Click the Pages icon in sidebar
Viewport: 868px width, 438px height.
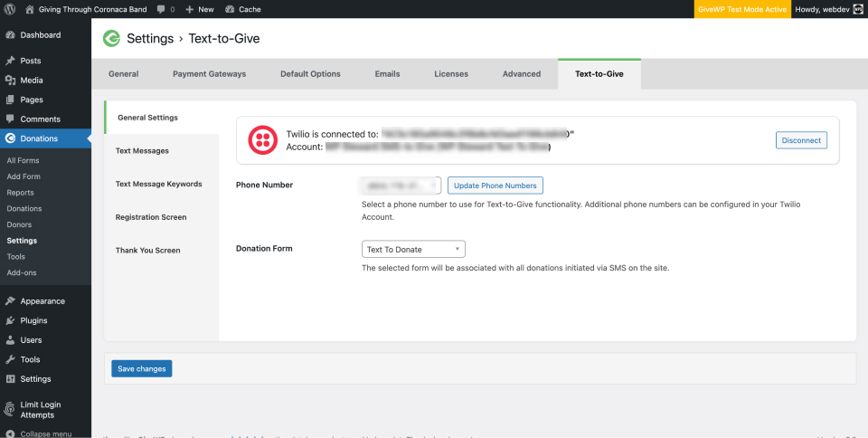point(10,100)
